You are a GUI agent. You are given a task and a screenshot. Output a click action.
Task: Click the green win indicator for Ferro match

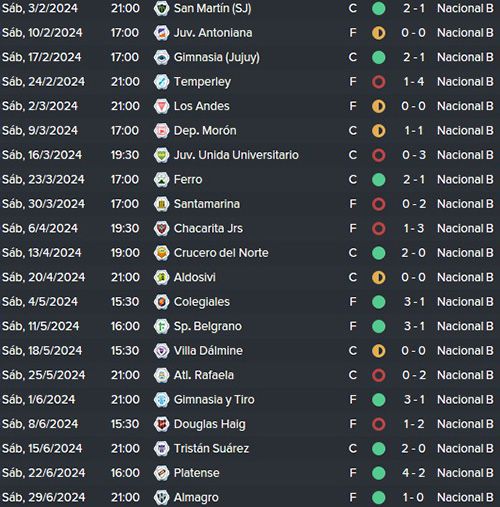tap(378, 180)
